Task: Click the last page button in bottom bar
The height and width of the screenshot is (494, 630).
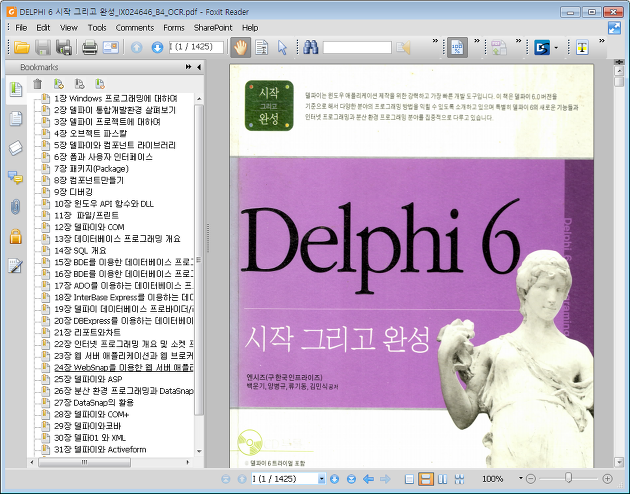Action: pos(351,479)
